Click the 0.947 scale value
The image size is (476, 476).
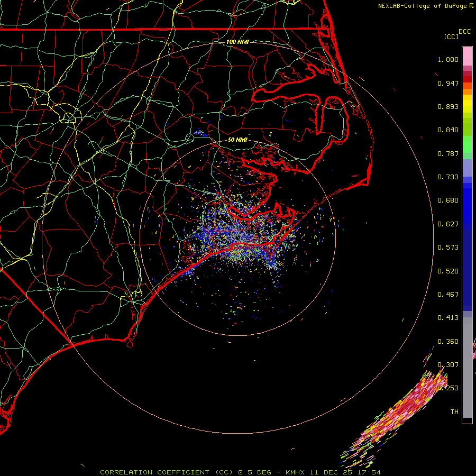pyautogui.click(x=448, y=83)
